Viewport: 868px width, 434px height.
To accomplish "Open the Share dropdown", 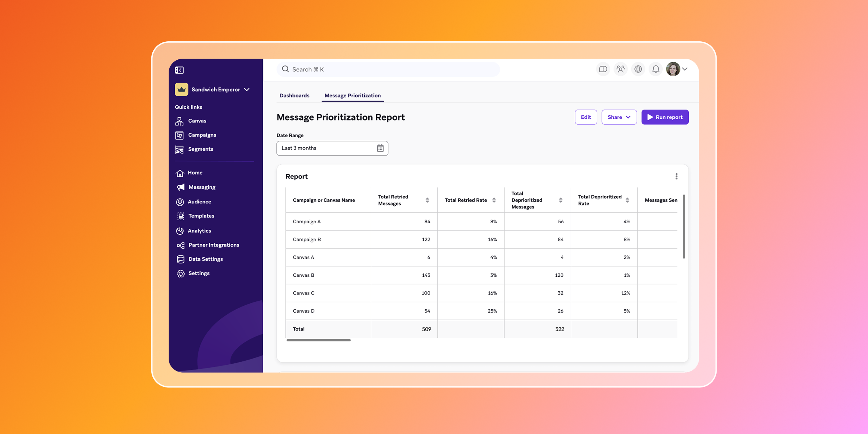I will click(x=619, y=117).
